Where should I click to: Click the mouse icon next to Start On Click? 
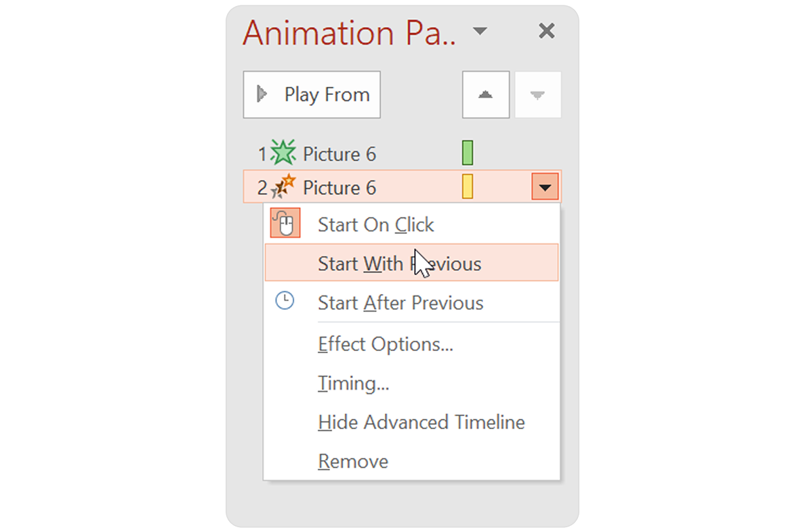(284, 222)
